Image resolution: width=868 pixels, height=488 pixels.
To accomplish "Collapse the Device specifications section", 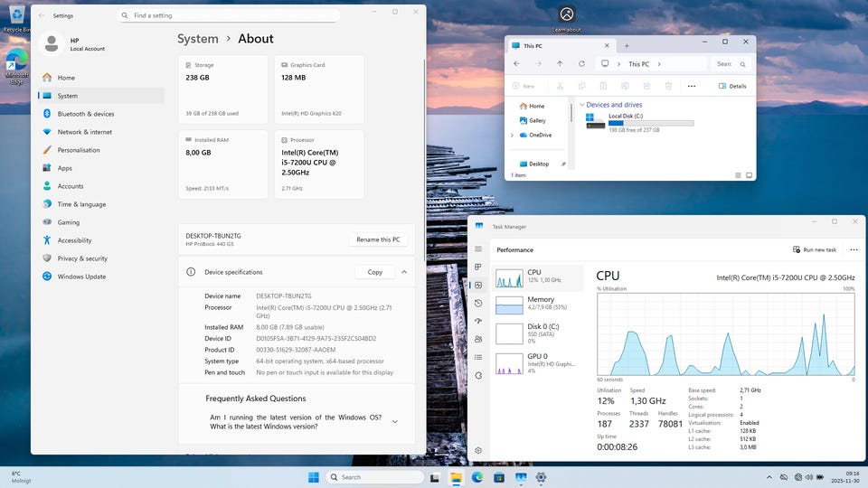I will (x=403, y=272).
